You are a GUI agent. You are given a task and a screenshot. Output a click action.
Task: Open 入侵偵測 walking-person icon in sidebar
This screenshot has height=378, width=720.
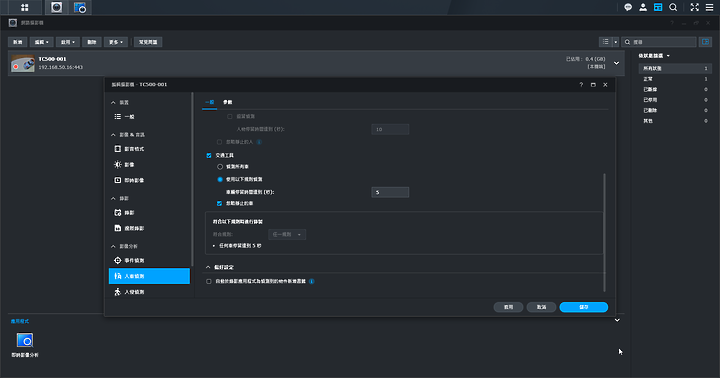click(118, 292)
